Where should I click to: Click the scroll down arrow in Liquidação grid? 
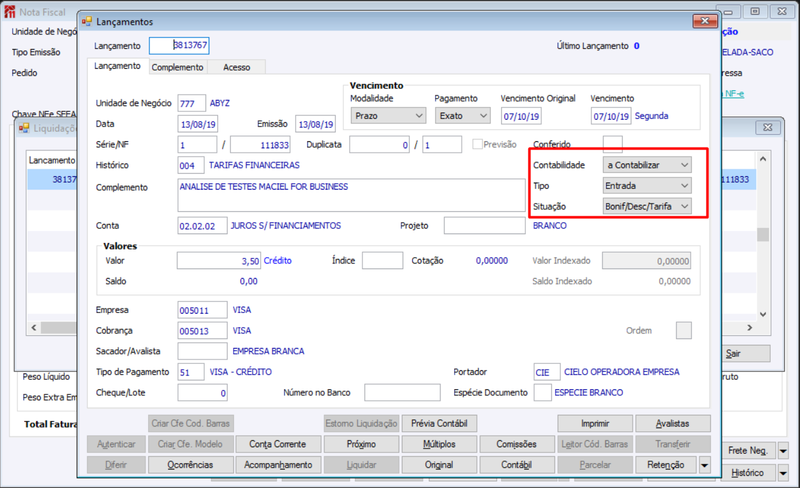point(763,314)
